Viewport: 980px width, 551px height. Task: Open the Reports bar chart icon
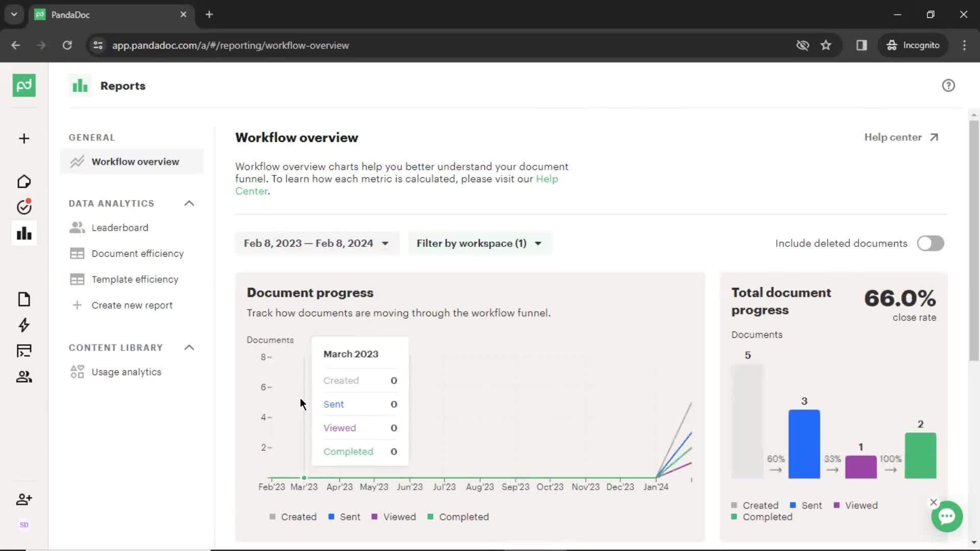[24, 233]
